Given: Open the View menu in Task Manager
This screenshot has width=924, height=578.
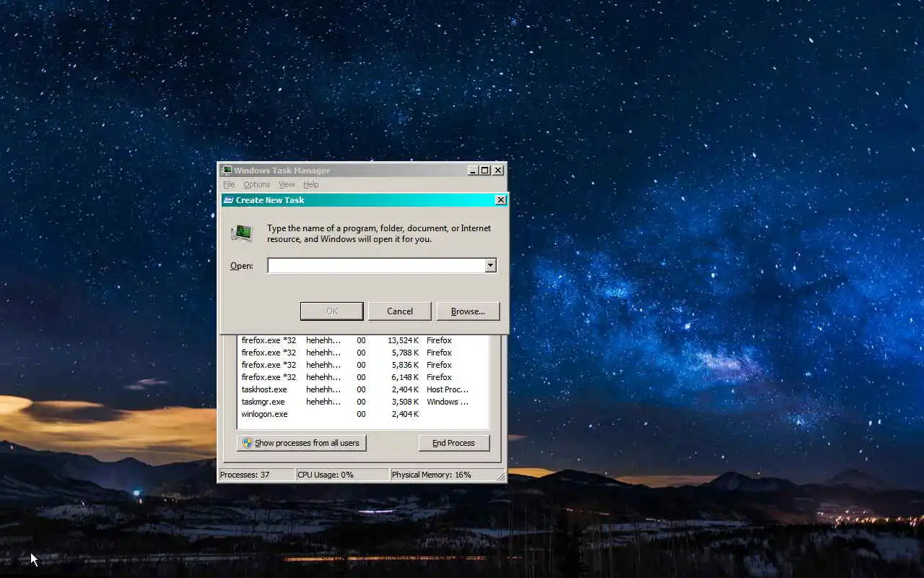Looking at the screenshot, I should click(287, 185).
